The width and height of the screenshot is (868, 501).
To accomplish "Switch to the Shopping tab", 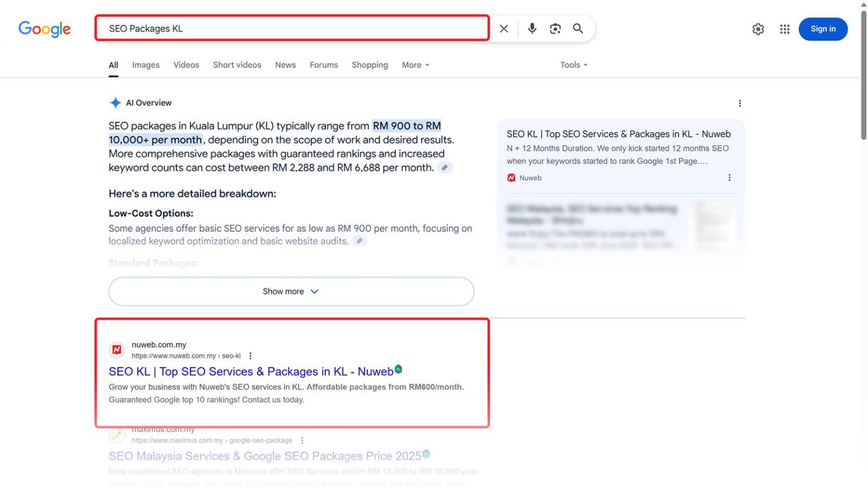I will (x=370, y=65).
